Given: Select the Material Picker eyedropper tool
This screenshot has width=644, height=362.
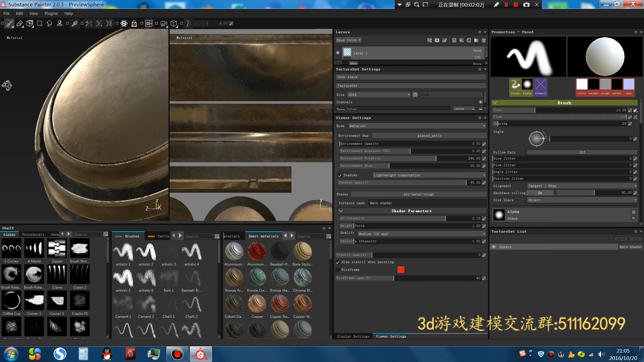Looking at the screenshot, I should (74, 23).
